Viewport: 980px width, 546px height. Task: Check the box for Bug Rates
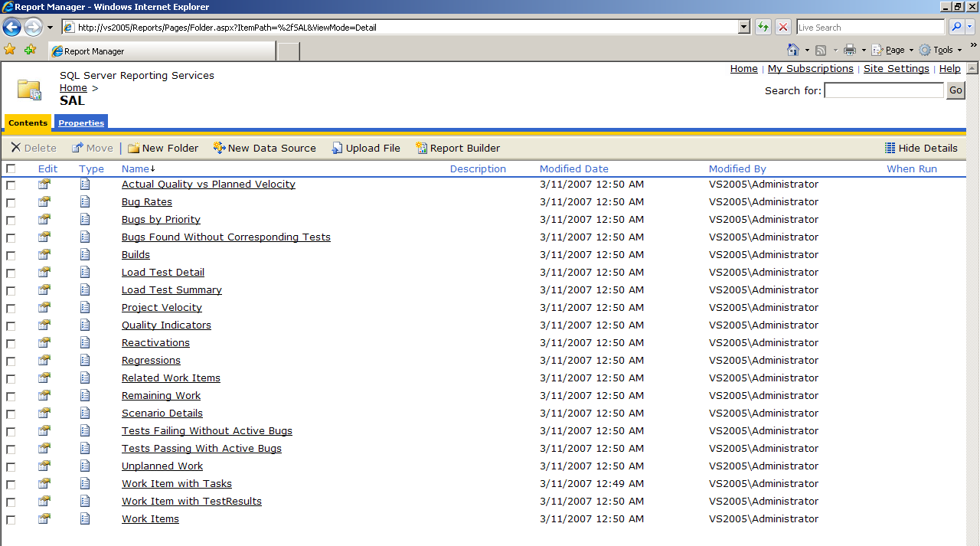pyautogui.click(x=11, y=202)
